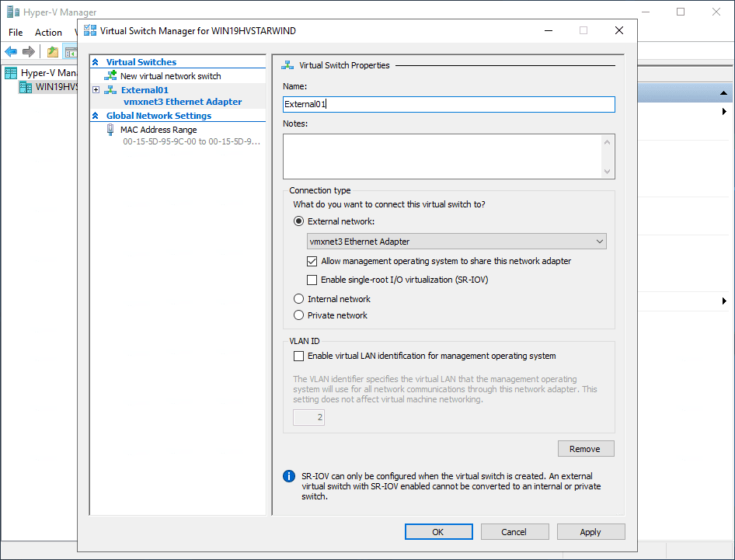Open the File menu
This screenshot has width=735, height=560.
pyautogui.click(x=16, y=33)
